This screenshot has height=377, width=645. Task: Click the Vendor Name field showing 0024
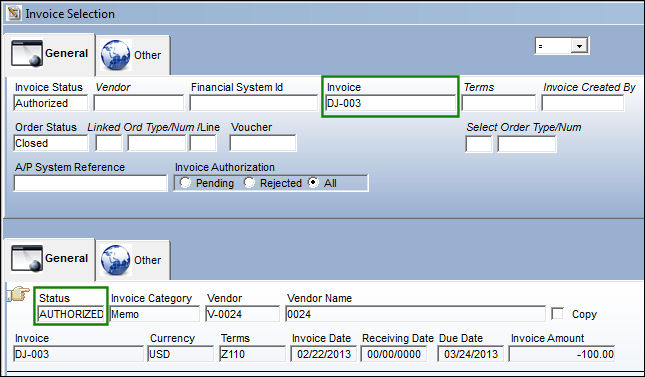coord(415,314)
